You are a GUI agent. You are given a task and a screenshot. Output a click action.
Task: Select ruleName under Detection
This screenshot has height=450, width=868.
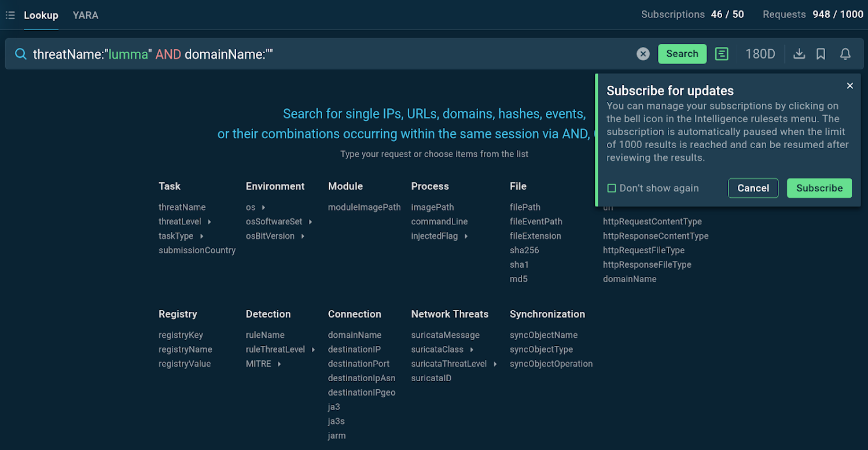click(x=265, y=335)
